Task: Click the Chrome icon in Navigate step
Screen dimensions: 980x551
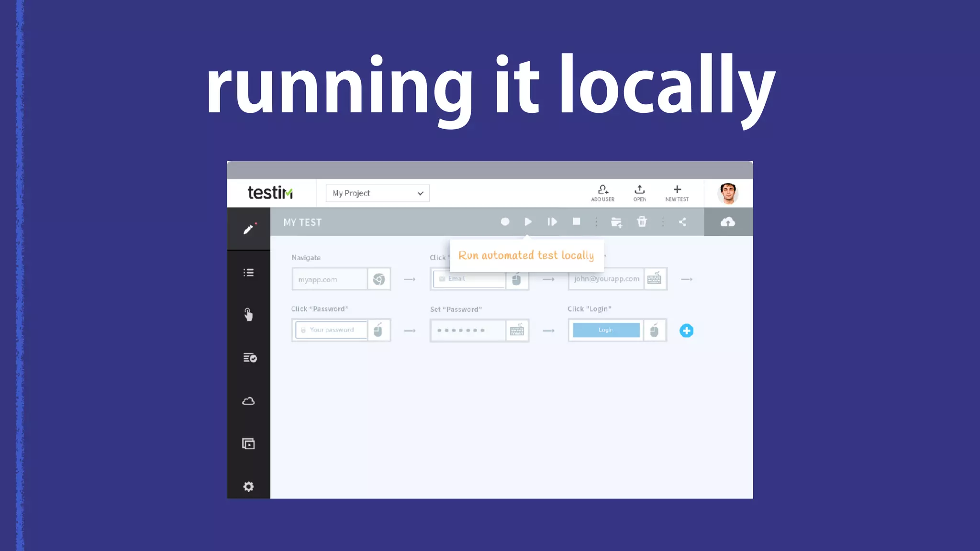Action: [x=379, y=279]
